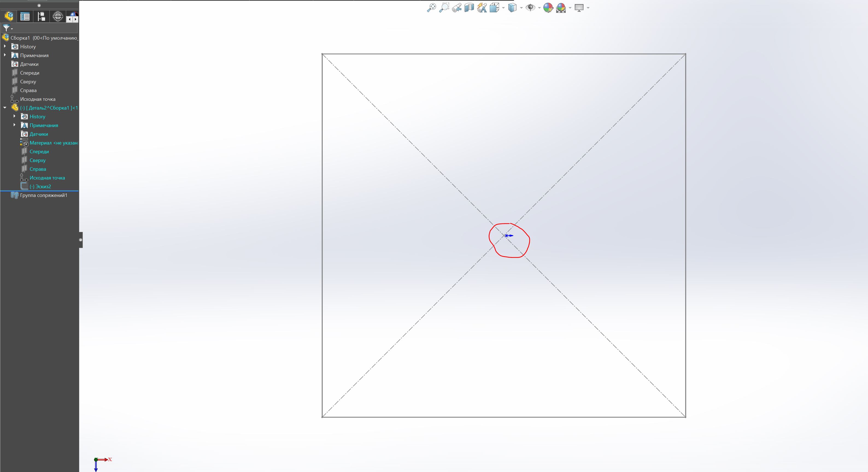Click into the FeatureManager filter field
868x472 pixels.
(x=45, y=28)
